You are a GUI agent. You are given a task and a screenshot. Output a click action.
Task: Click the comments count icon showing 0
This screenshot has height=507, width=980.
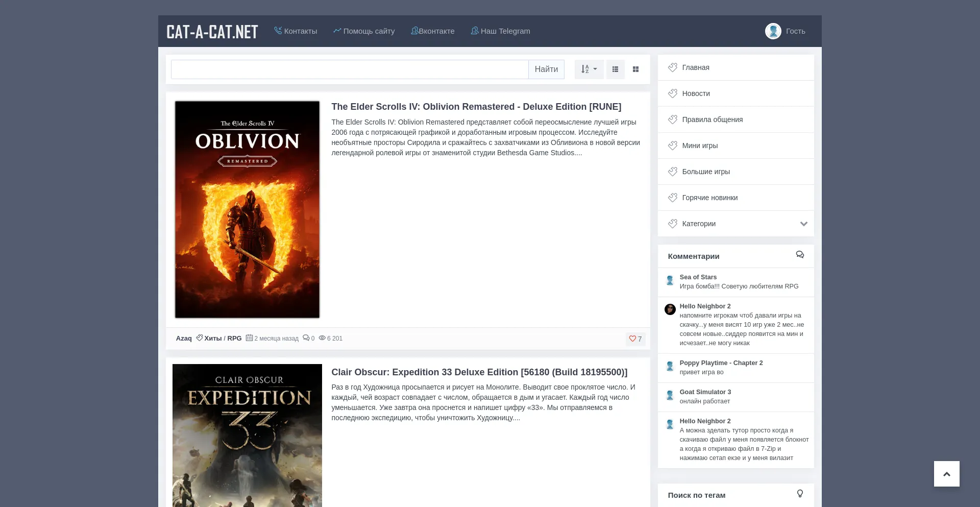(306, 338)
